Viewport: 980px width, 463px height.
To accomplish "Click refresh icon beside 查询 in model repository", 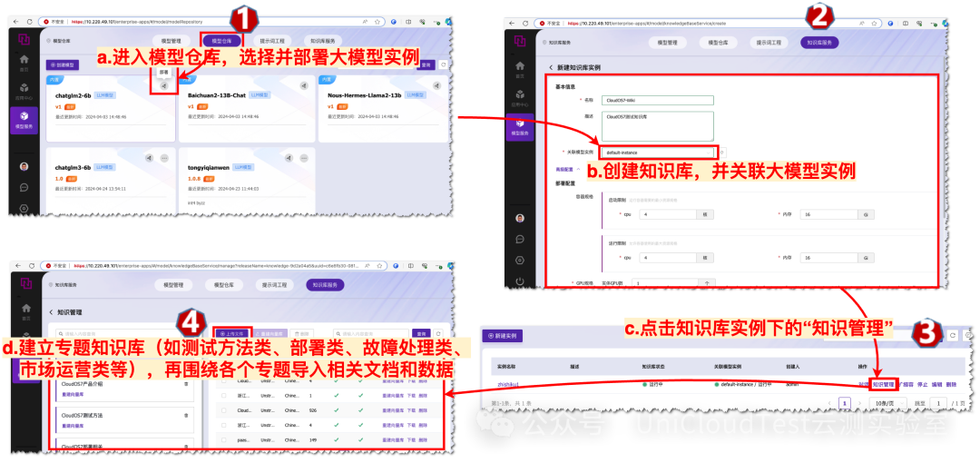I will click(443, 64).
